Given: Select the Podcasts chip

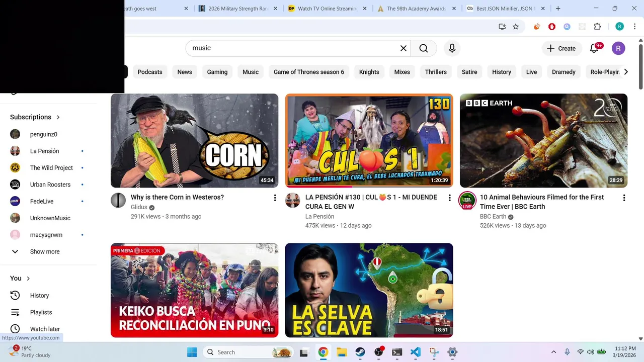Looking at the screenshot, I should pos(150,72).
